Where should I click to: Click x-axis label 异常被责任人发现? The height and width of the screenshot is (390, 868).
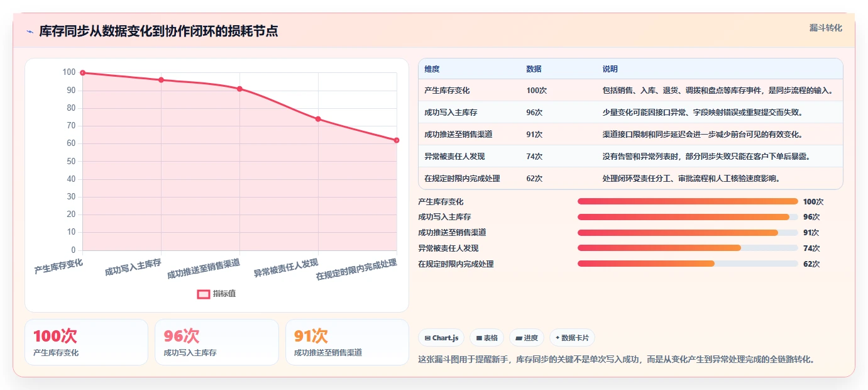[285, 268]
